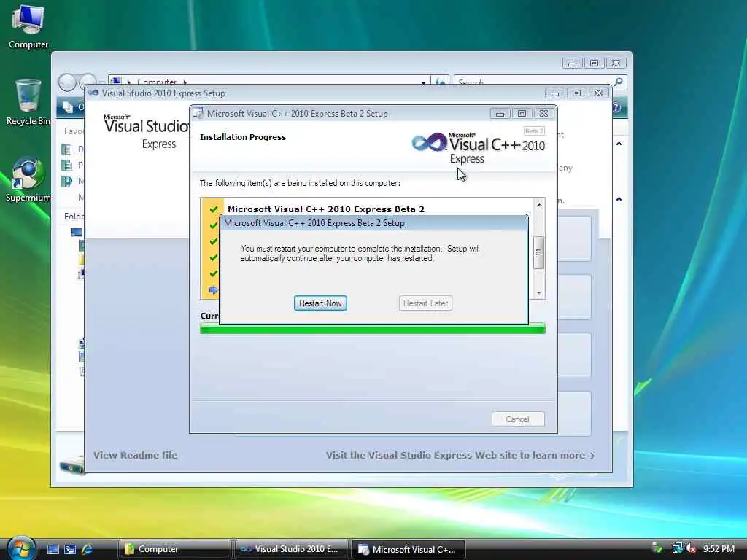Click Switch between windows quick launch icon

[70, 550]
